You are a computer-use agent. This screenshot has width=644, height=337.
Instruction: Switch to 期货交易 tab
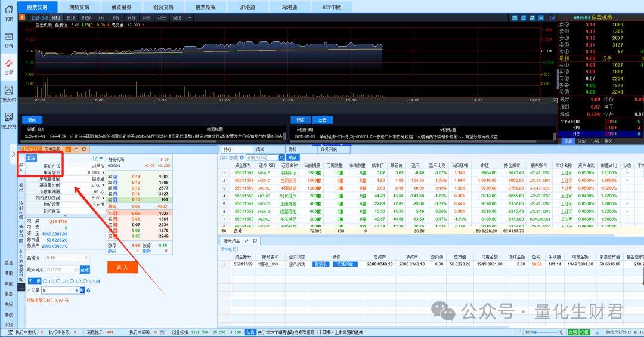click(x=79, y=7)
